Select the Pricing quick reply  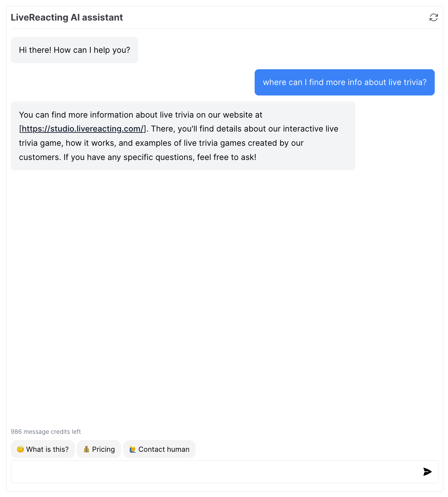coord(99,449)
